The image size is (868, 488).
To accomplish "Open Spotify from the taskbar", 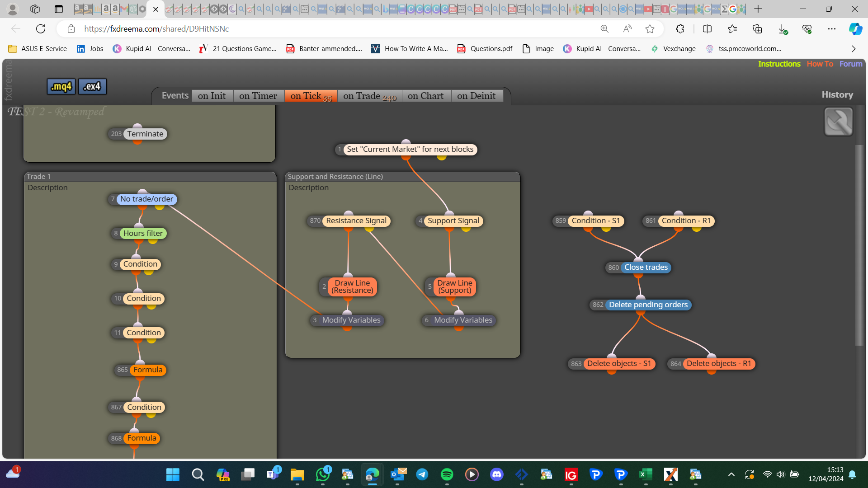I will coord(447,474).
